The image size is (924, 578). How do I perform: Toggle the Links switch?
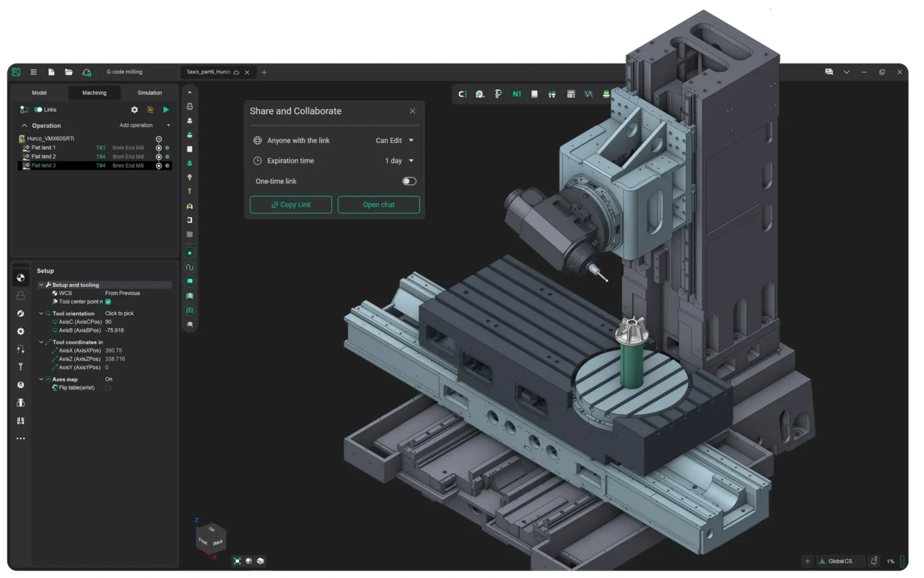click(x=38, y=110)
